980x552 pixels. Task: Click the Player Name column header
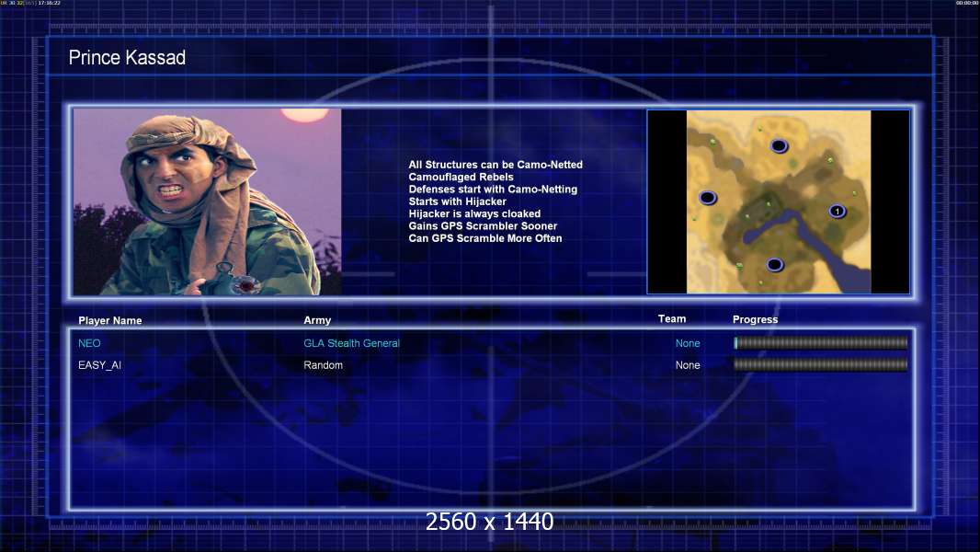pos(110,321)
